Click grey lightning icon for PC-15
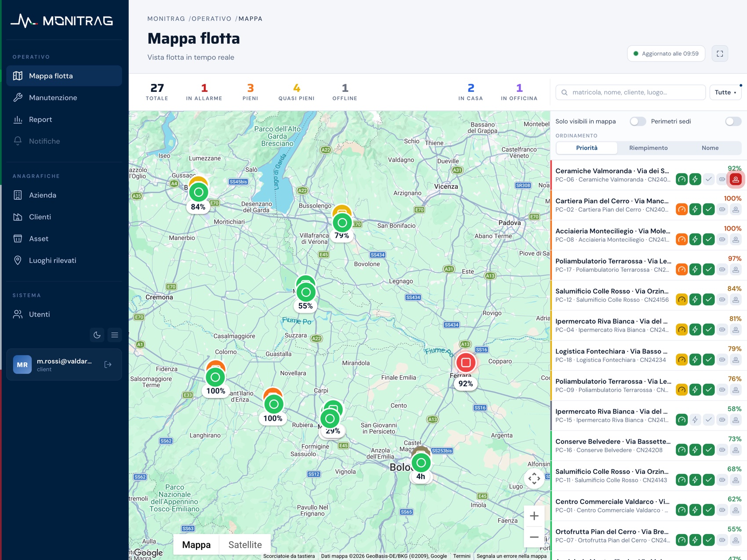Screen dimensions: 747x560 (x=695, y=420)
